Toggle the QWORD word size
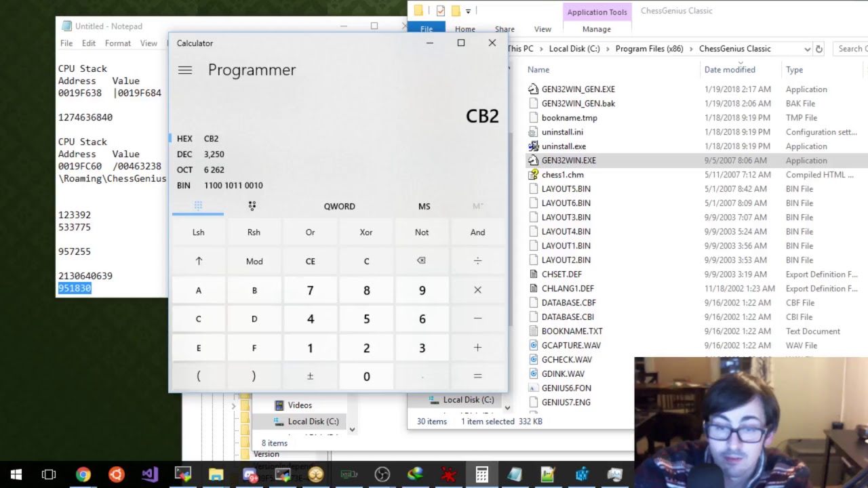Viewport: 868px width, 488px height. click(339, 206)
